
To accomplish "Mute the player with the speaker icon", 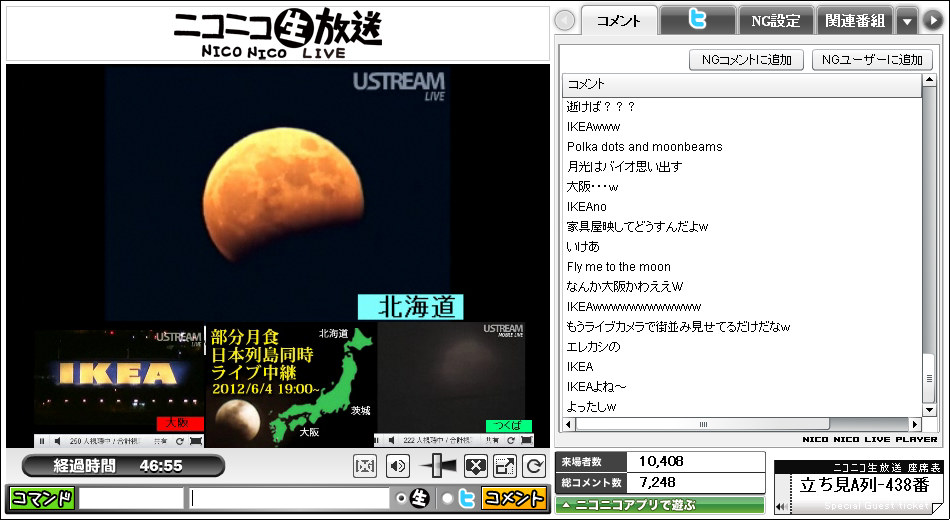I will point(397,466).
